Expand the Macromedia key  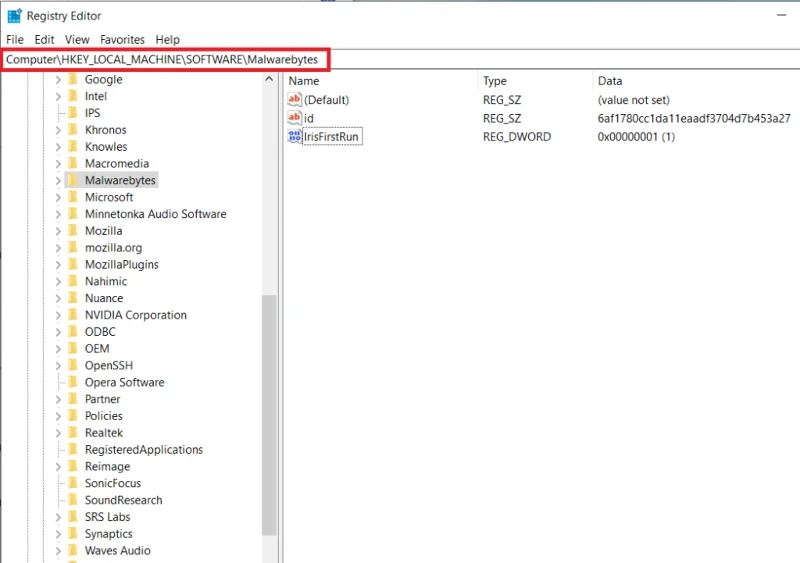pyautogui.click(x=58, y=164)
